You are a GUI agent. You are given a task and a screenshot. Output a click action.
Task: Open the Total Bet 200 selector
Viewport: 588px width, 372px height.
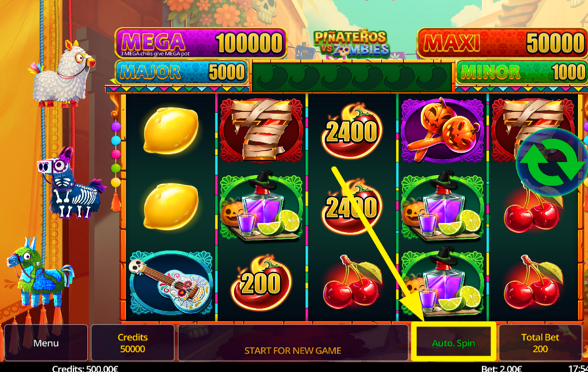pyautogui.click(x=540, y=343)
